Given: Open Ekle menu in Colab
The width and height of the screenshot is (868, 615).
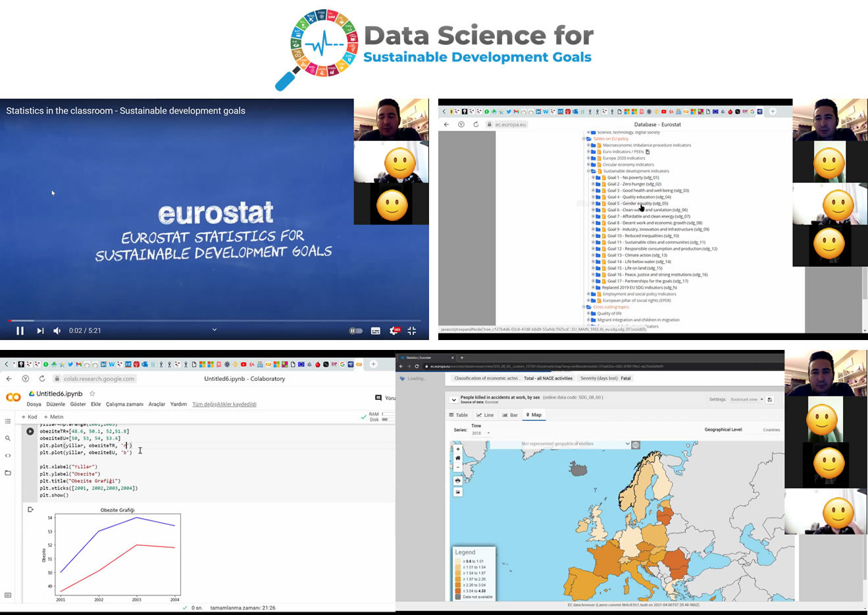Looking at the screenshot, I should (95, 405).
